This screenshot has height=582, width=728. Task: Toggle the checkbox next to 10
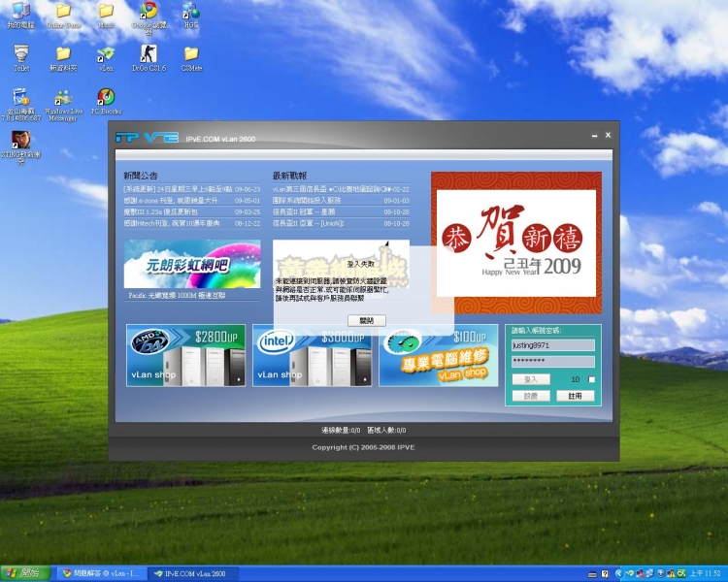591,379
